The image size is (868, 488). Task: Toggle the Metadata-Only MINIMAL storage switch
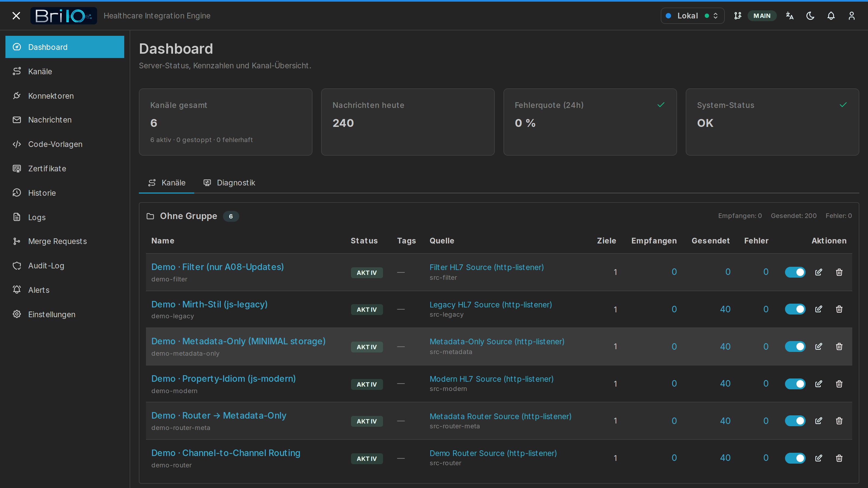(x=795, y=346)
